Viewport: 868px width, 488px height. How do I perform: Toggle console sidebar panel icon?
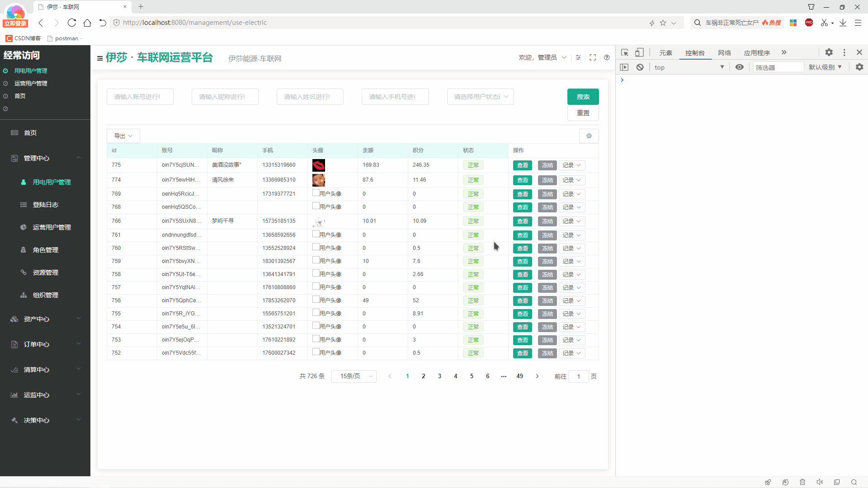[624, 67]
